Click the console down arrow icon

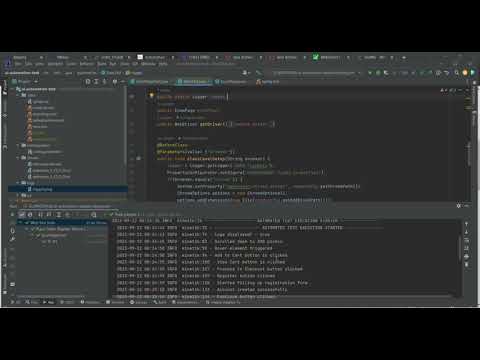click(x=466, y=232)
